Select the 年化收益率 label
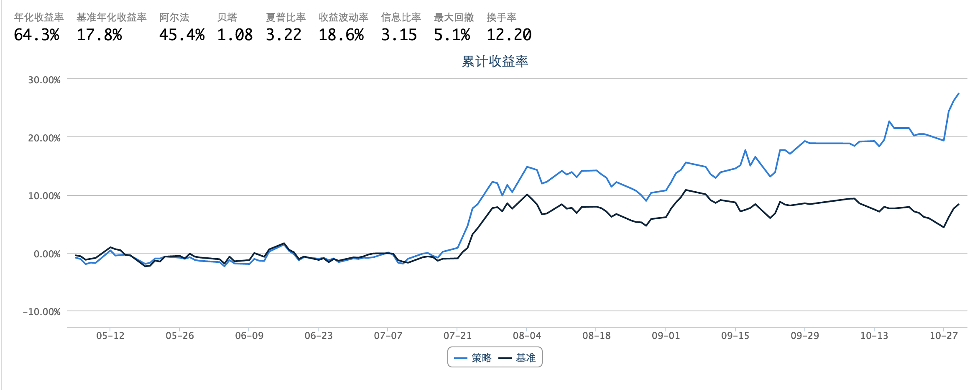 pos(39,17)
